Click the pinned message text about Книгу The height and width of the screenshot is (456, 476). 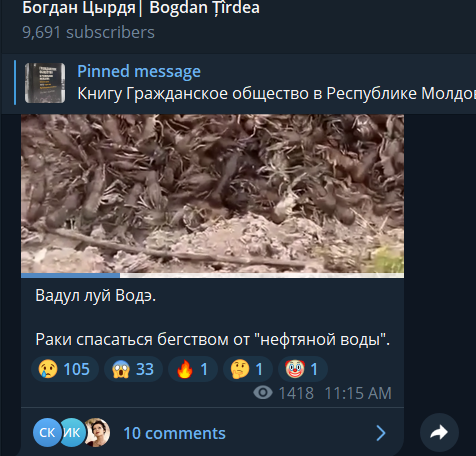pyautogui.click(x=276, y=93)
